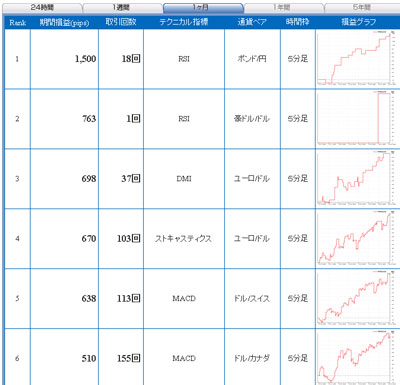The width and height of the screenshot is (400, 385).
Task: Click the ポンド/円 currency pair
Action: tap(252, 59)
